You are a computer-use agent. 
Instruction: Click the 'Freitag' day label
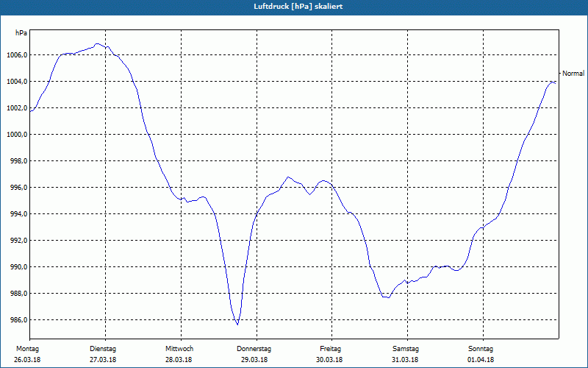330,349
